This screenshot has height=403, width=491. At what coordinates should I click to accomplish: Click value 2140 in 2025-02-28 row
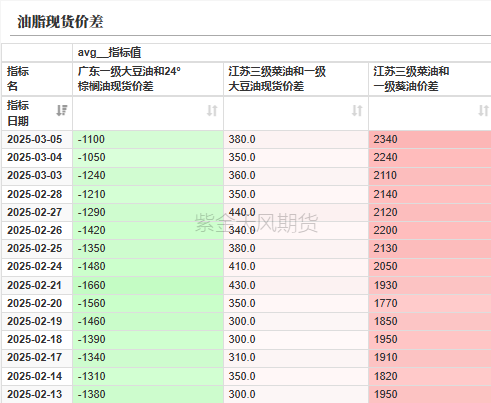tap(385, 194)
